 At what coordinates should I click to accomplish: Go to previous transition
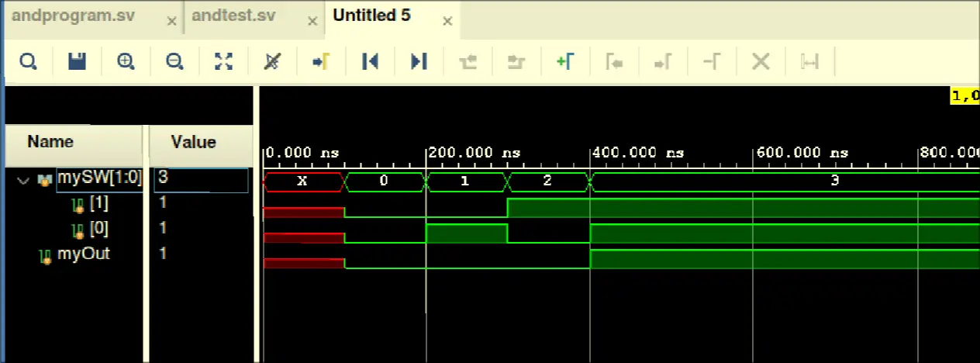(x=468, y=62)
